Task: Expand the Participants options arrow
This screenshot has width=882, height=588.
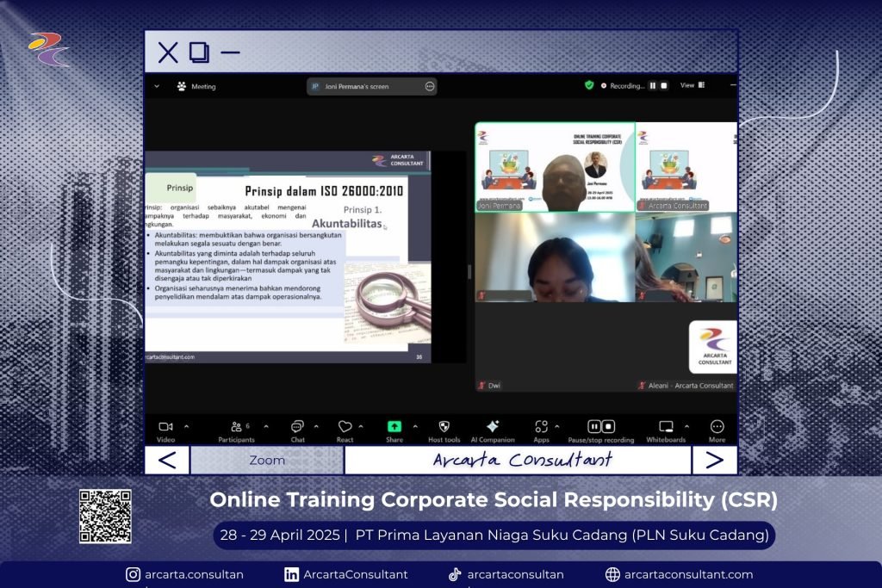Action: tap(265, 426)
